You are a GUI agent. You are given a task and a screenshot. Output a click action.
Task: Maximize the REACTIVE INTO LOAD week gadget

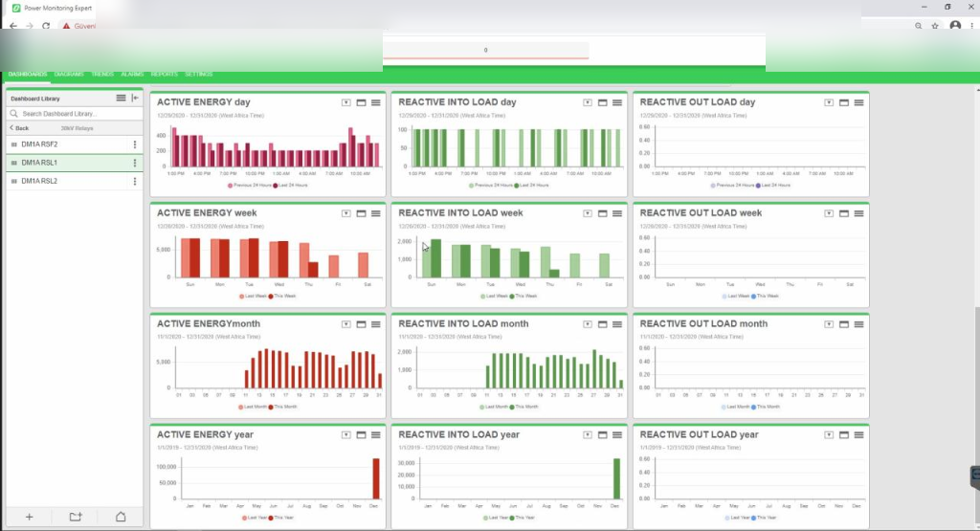[603, 213]
